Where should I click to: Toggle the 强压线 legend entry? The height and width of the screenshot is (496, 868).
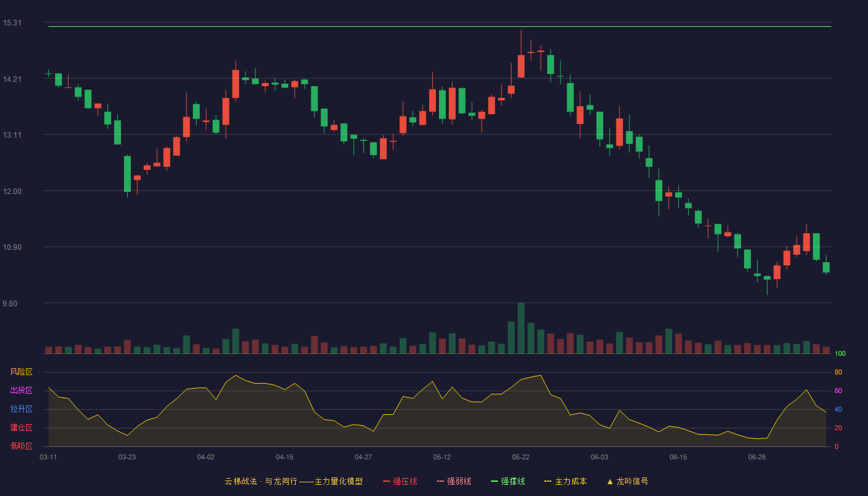400,481
